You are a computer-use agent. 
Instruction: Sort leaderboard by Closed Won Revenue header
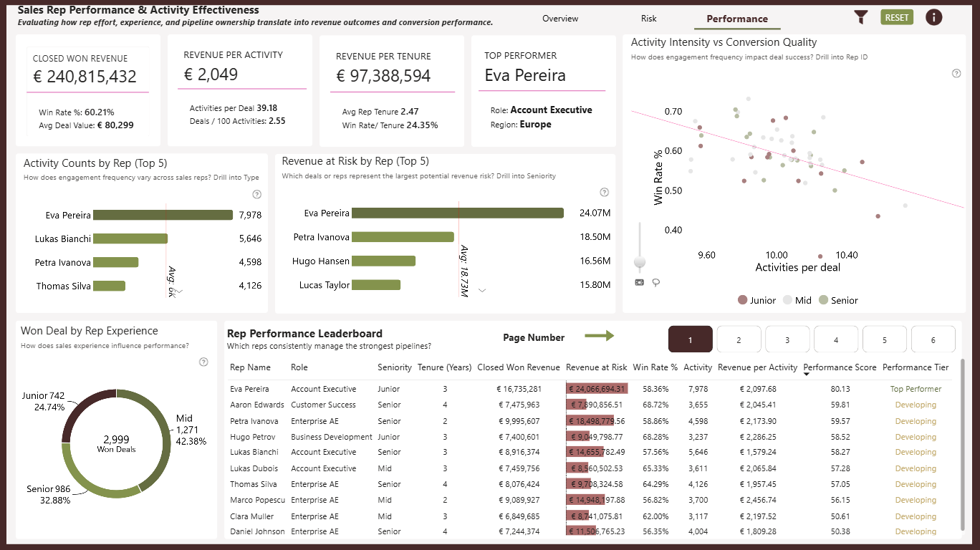[x=519, y=367]
